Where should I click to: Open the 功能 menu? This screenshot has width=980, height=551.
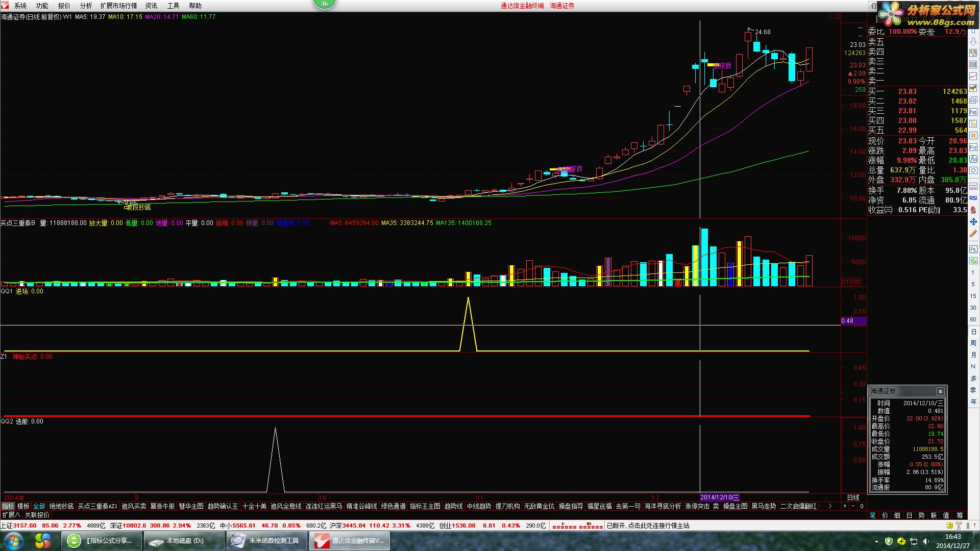42,6
